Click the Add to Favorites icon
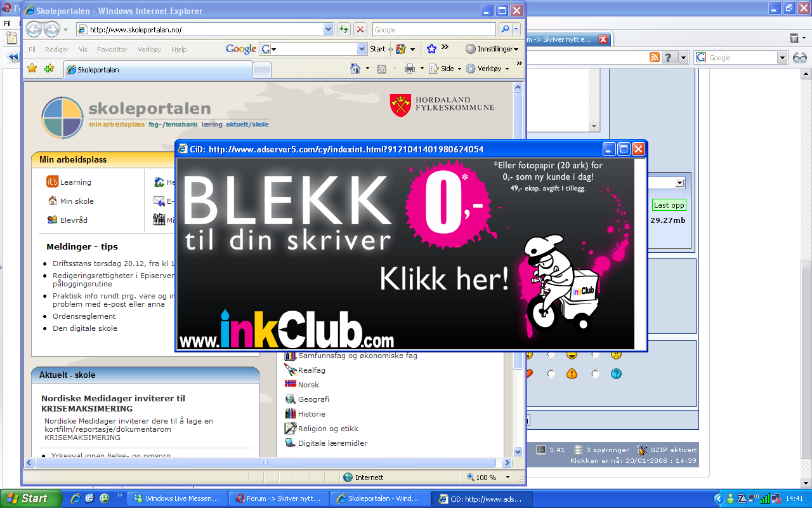The width and height of the screenshot is (812, 508). click(x=49, y=69)
